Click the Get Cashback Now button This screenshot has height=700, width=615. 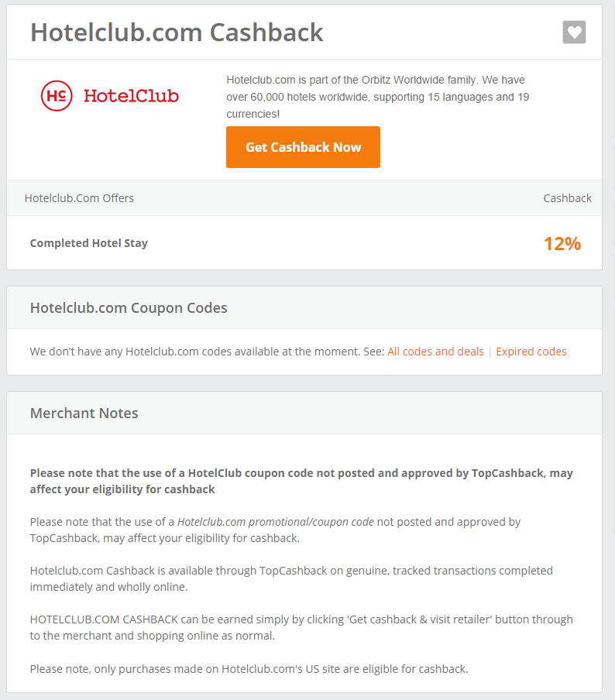(x=303, y=147)
